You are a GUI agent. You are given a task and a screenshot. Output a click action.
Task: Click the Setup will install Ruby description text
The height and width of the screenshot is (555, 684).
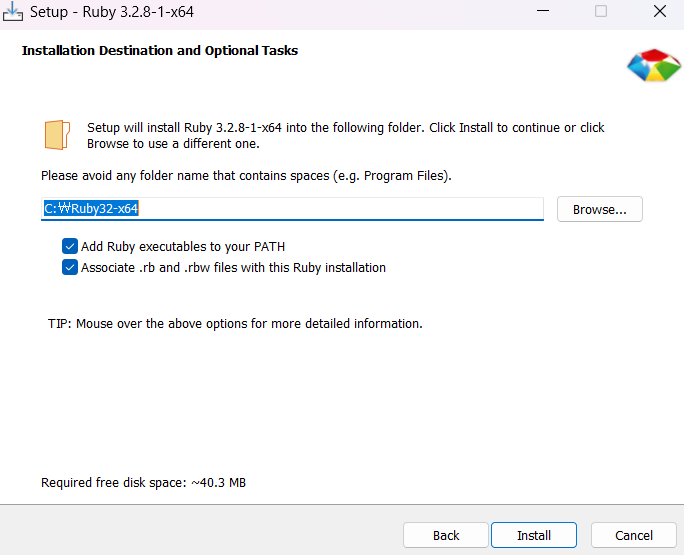click(345, 135)
